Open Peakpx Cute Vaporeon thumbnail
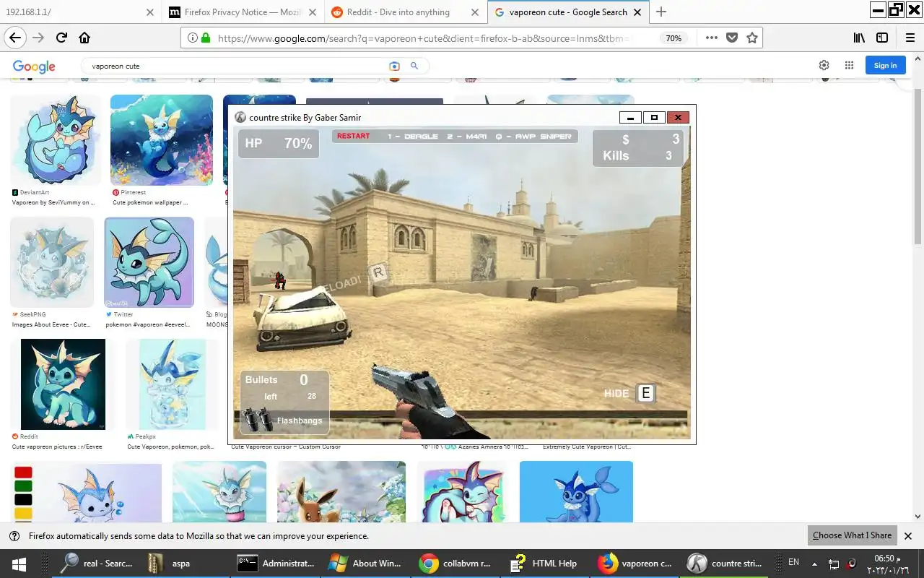This screenshot has height=578, width=924. 172,384
